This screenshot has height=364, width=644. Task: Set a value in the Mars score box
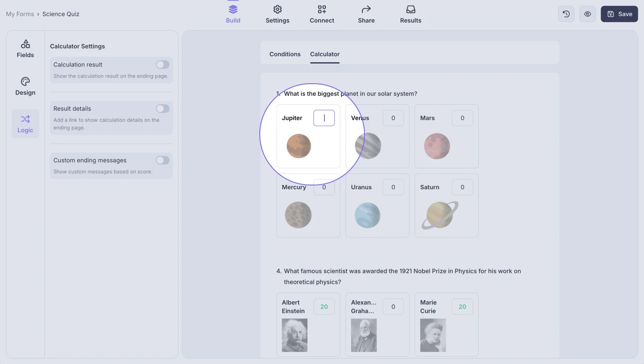coord(462,118)
